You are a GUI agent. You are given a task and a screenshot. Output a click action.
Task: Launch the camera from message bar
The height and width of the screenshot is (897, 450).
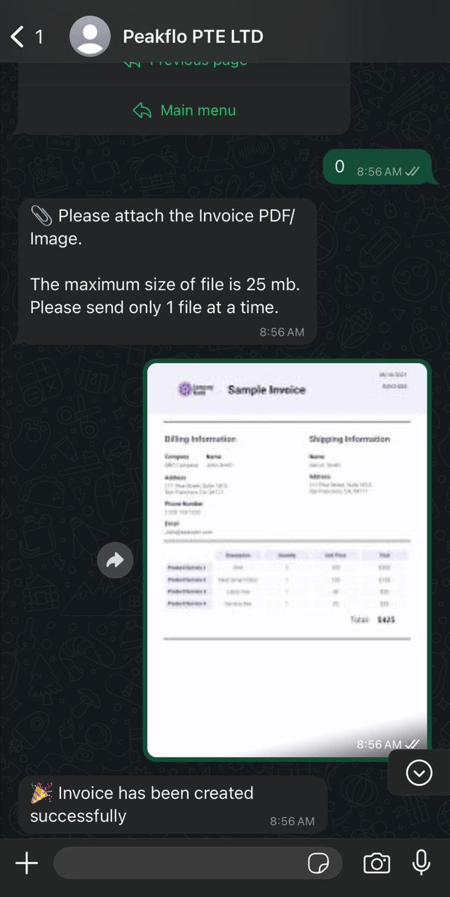pos(377,863)
